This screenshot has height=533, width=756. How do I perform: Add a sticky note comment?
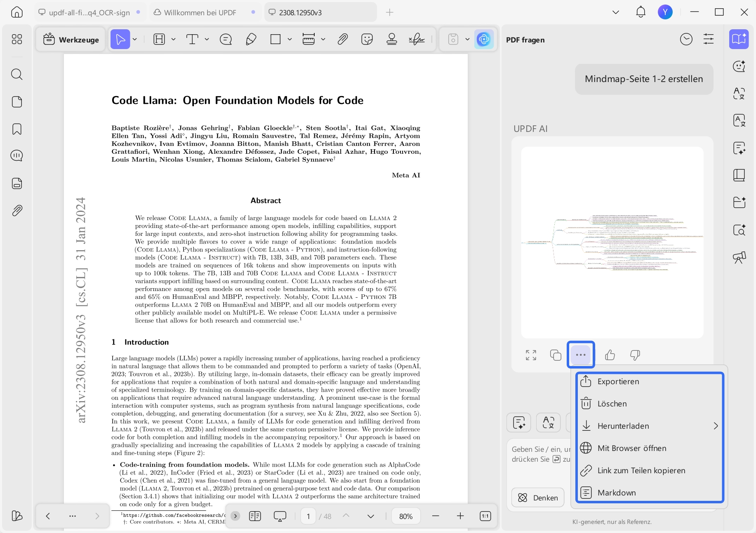(226, 40)
